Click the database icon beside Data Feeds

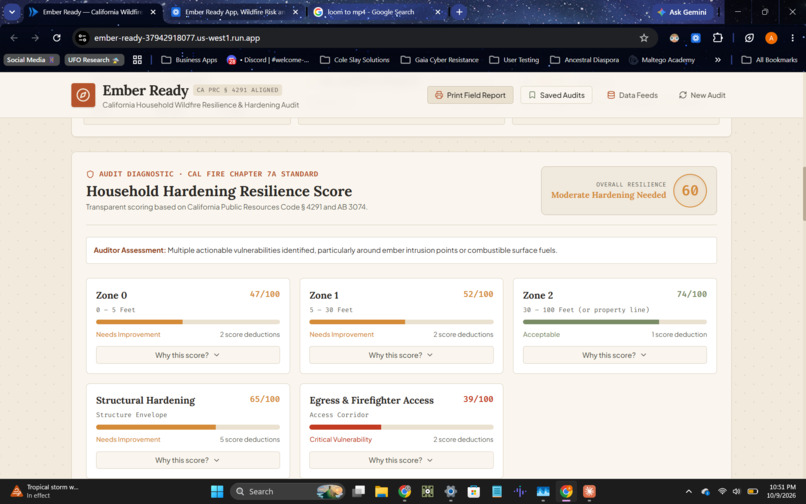[611, 95]
